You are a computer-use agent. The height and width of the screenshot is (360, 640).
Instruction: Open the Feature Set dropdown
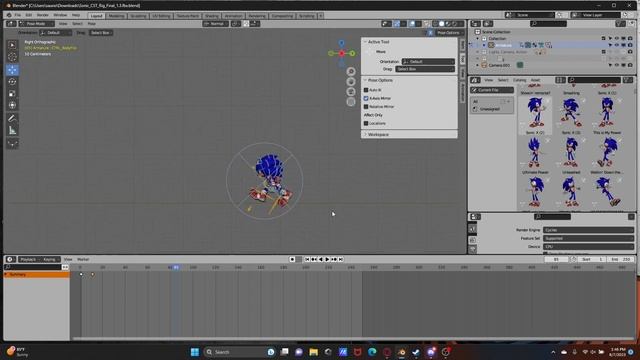pos(588,238)
